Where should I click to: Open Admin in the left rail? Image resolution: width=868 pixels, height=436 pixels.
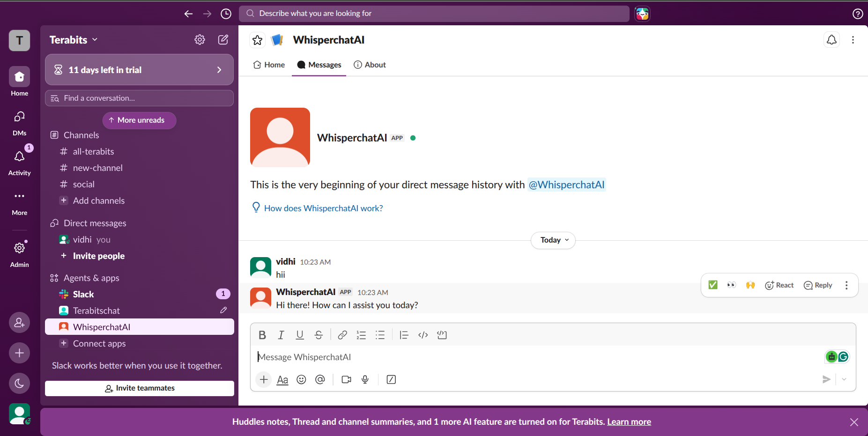point(19,254)
